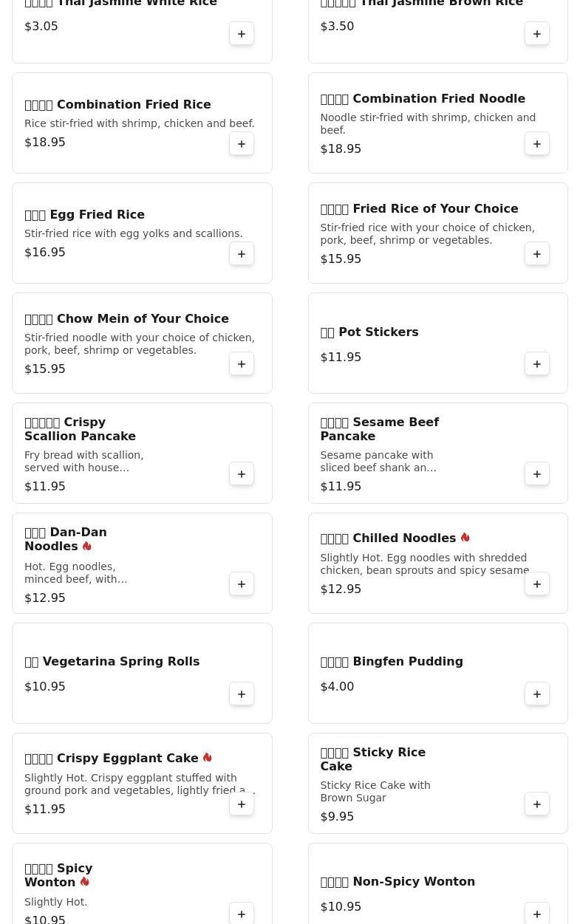The image size is (580, 924).
Task: Add Thai Jasmine Brown Rice to order
Action: pos(537,34)
